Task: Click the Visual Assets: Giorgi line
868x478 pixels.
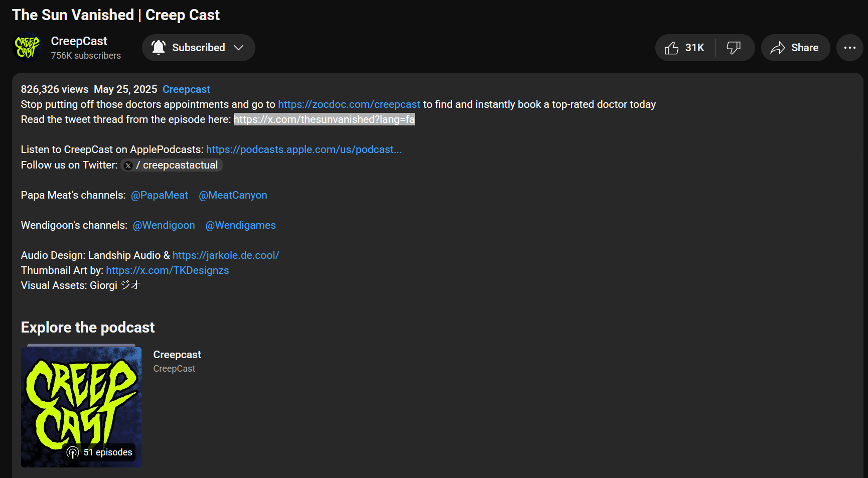Action: point(81,285)
